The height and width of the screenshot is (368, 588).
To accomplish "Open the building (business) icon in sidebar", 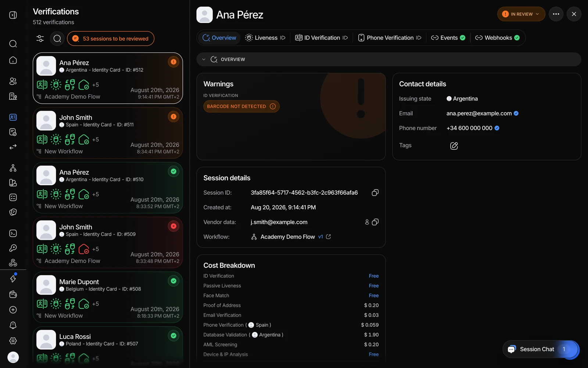I will [13, 96].
